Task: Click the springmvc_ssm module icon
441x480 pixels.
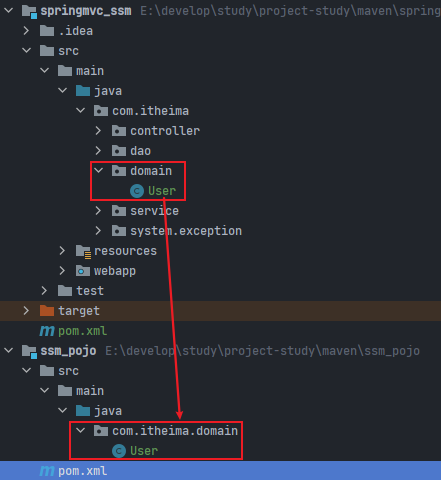Action: [x=29, y=11]
